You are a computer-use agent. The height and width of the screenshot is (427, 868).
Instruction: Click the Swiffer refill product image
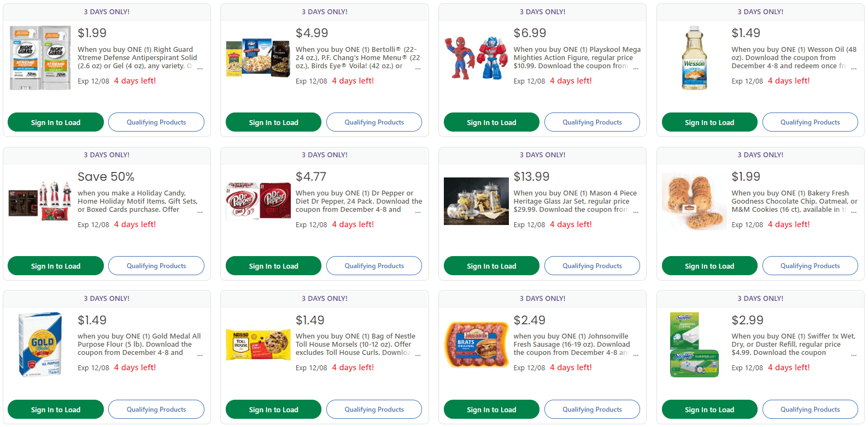coord(694,345)
